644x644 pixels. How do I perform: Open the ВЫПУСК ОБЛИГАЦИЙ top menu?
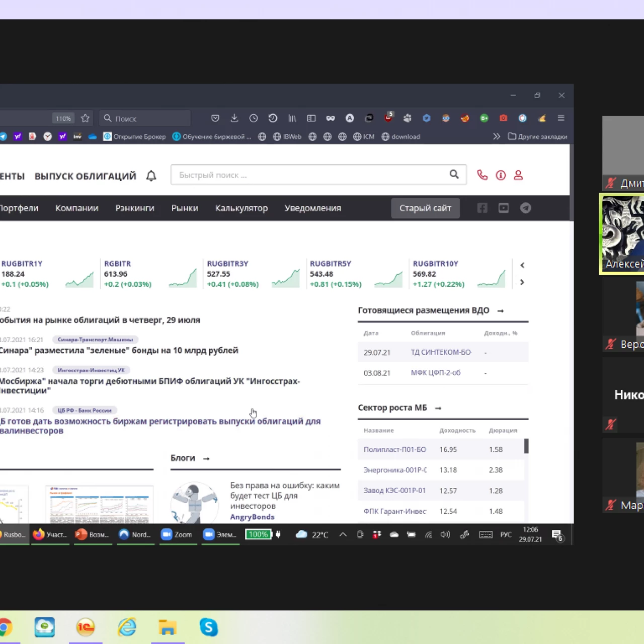pyautogui.click(x=86, y=176)
